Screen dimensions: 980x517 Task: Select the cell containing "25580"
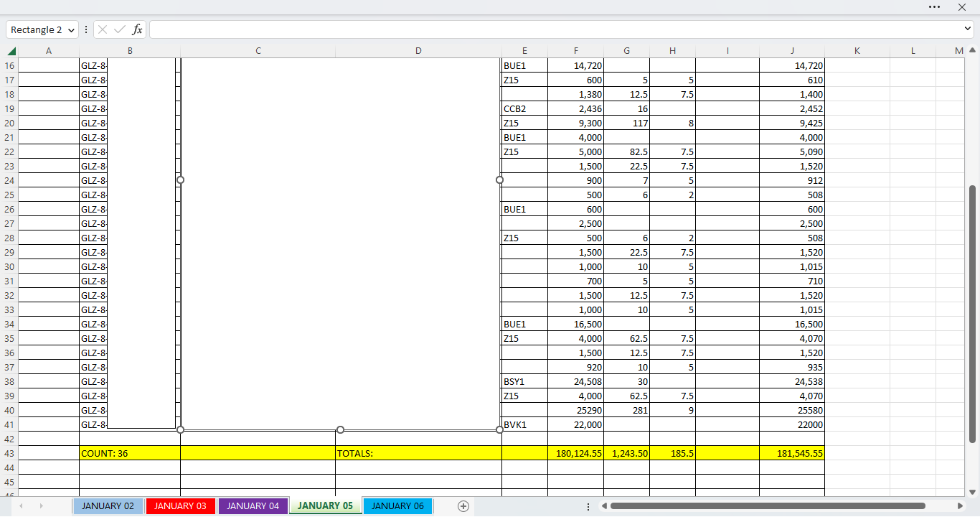pyautogui.click(x=792, y=410)
